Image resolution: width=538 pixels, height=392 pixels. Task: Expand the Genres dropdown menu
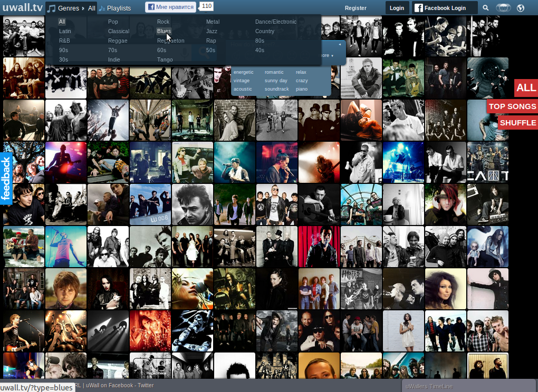click(x=68, y=8)
